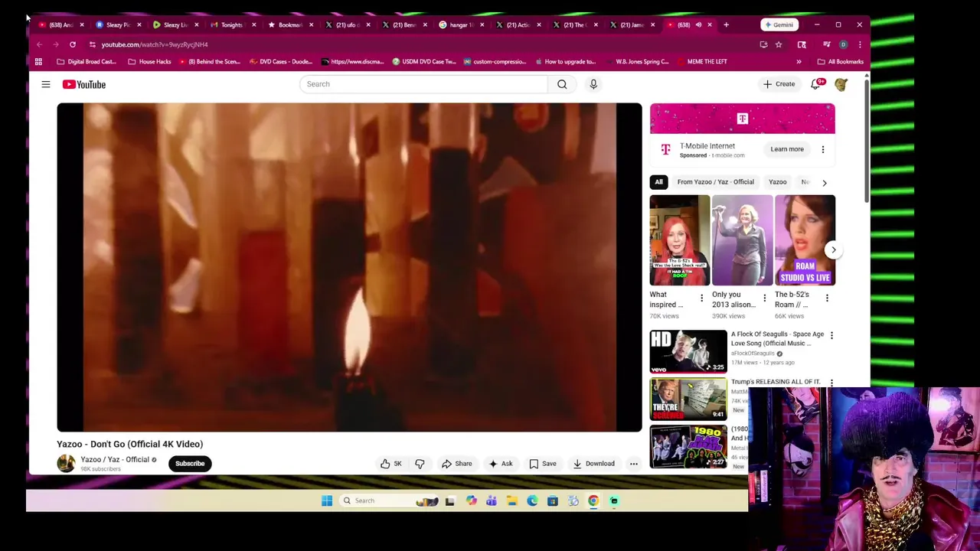Image resolution: width=980 pixels, height=551 pixels.
Task: Select the "From Yazoo / Yaz - Official" chip
Action: tap(715, 182)
